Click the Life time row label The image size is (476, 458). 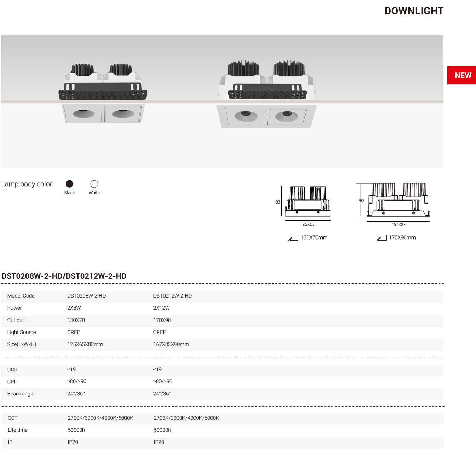coord(18,430)
